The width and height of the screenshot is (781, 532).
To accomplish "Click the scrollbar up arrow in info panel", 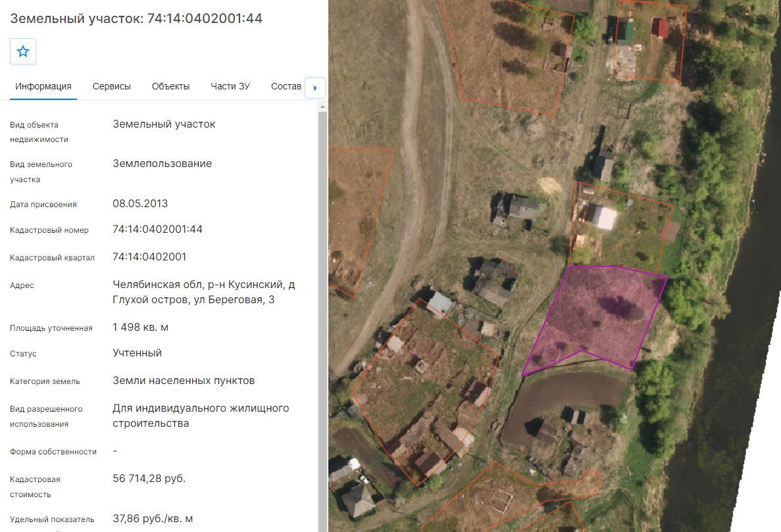I will [322, 107].
